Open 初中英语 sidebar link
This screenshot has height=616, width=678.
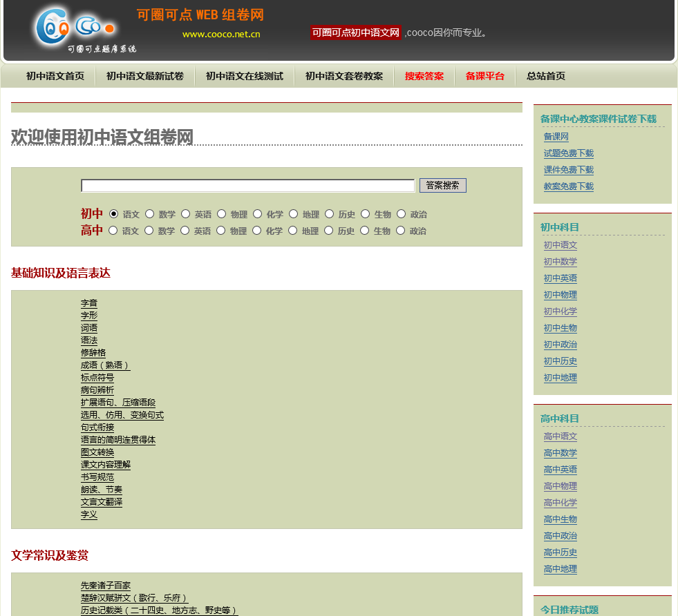561,278
